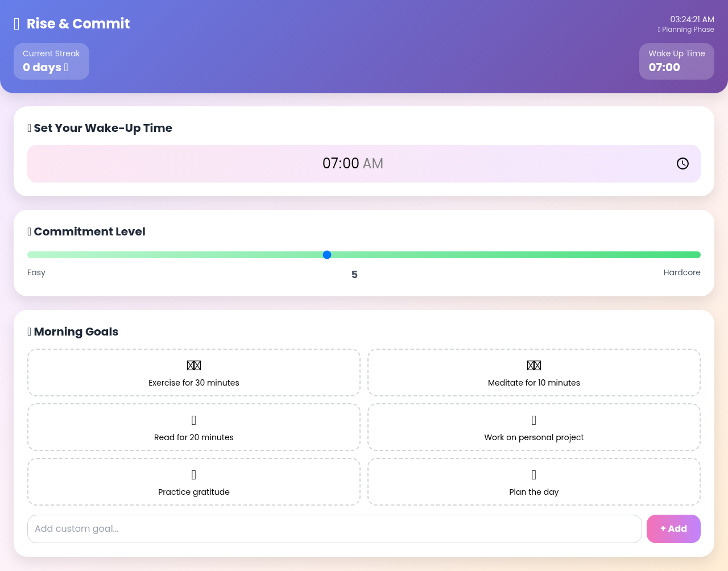Viewport: 728px width, 571px height.
Task: Move the Commitment Level slider handle
Action: click(x=327, y=255)
